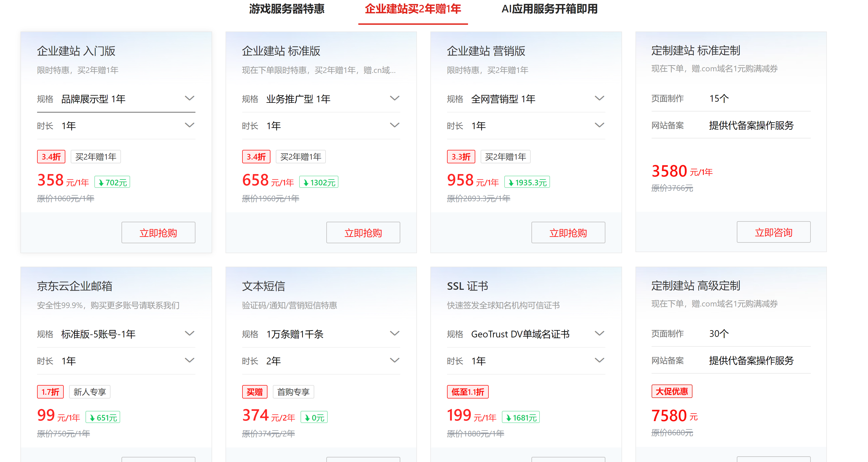Click the 99 元/1年 price
This screenshot has width=868, height=462.
pyautogui.click(x=59, y=415)
